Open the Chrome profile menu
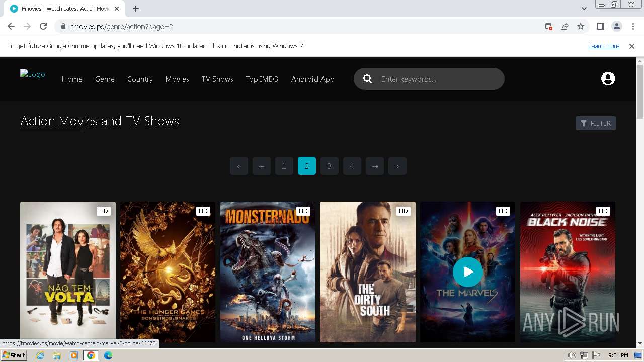This screenshot has width=644, height=362. [x=616, y=26]
